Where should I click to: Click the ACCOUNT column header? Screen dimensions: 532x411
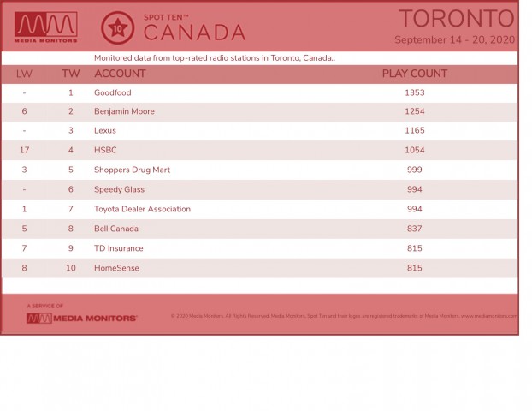[x=120, y=74]
